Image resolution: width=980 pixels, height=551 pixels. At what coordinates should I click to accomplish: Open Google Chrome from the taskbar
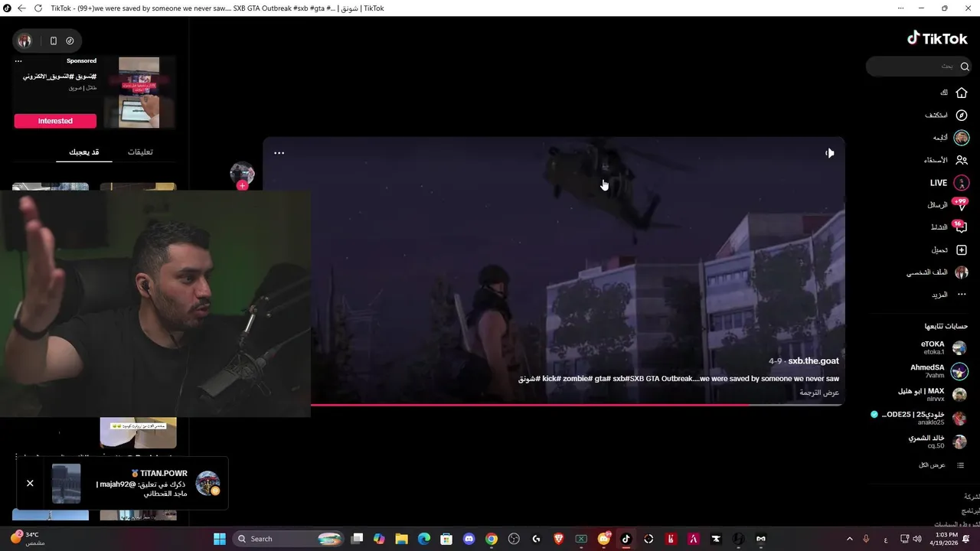492,539
